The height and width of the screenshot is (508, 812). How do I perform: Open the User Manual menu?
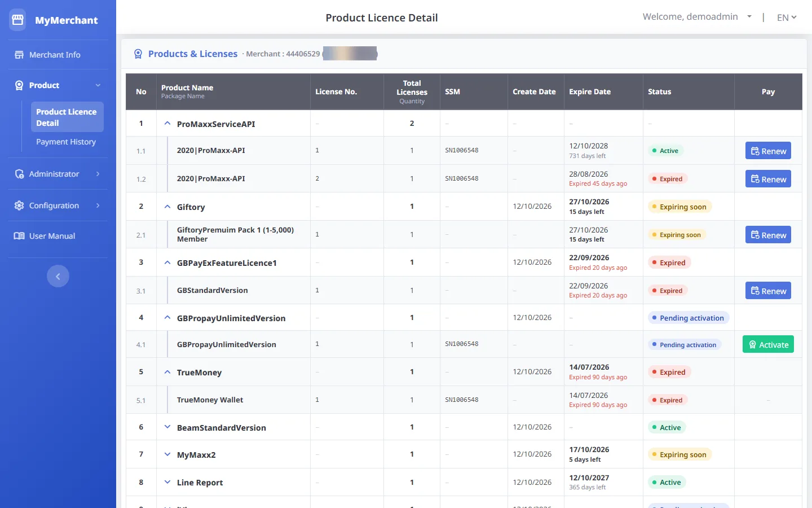[x=52, y=236]
